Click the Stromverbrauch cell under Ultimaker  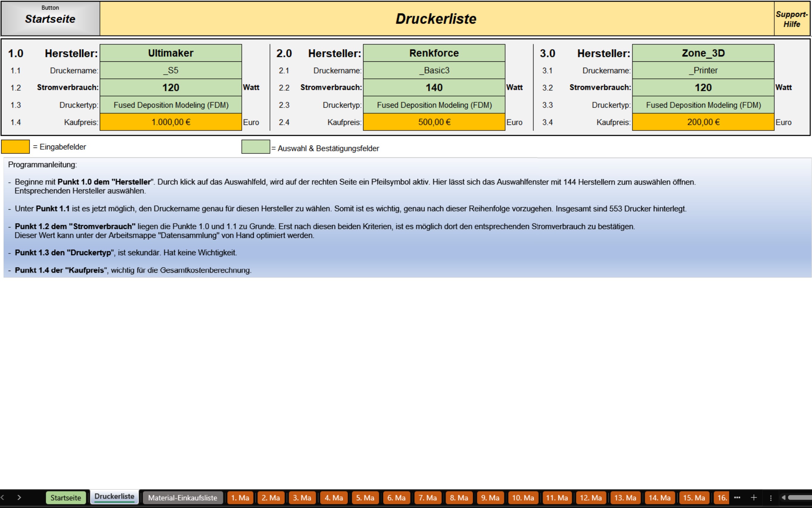(170, 87)
